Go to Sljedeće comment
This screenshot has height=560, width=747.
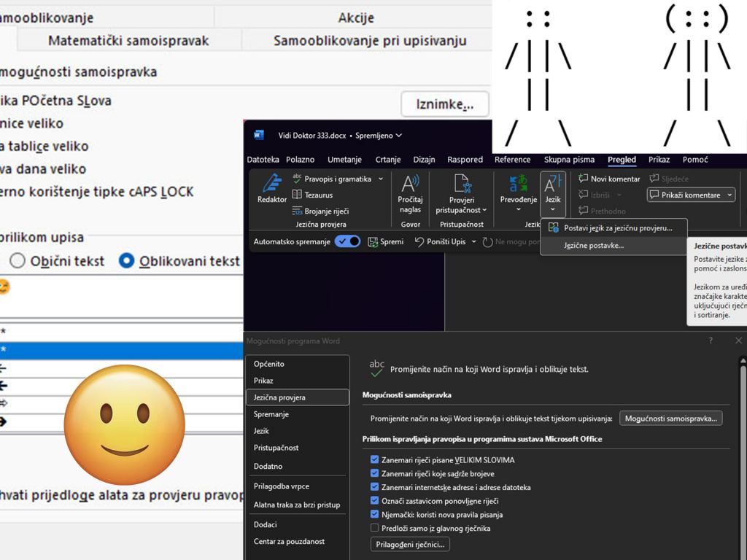pyautogui.click(x=669, y=179)
